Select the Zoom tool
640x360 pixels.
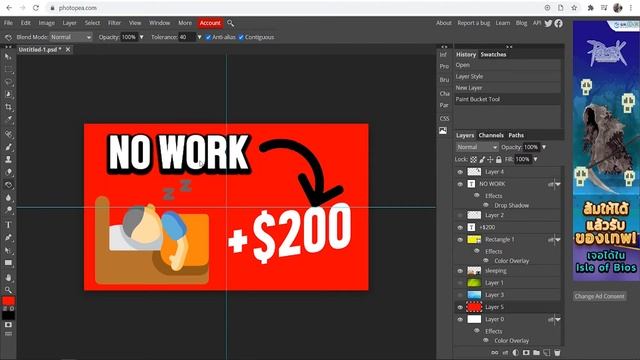tap(8, 290)
